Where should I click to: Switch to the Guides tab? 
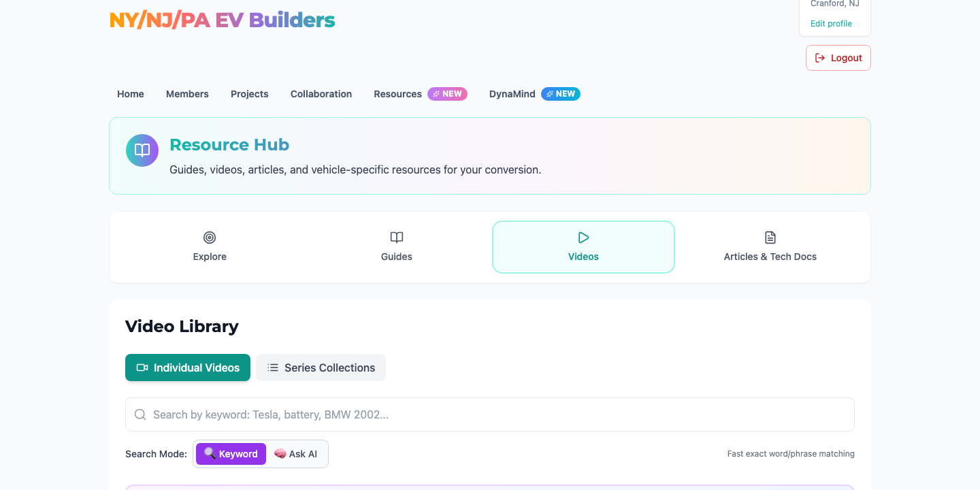click(396, 247)
